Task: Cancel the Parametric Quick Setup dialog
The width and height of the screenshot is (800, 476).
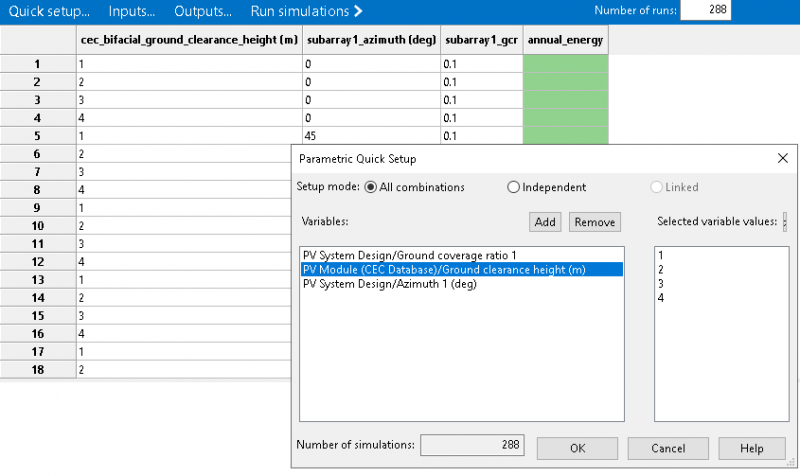Action: click(667, 448)
